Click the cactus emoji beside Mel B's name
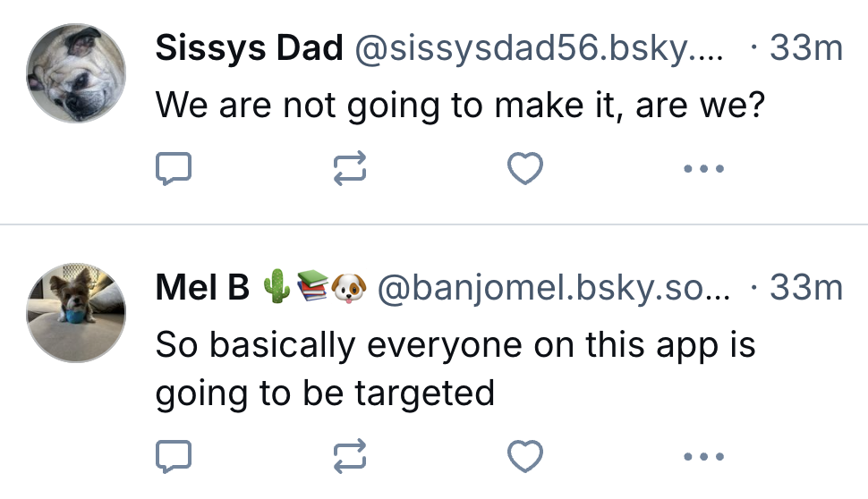This screenshot has height=499, width=868. pyautogui.click(x=277, y=288)
